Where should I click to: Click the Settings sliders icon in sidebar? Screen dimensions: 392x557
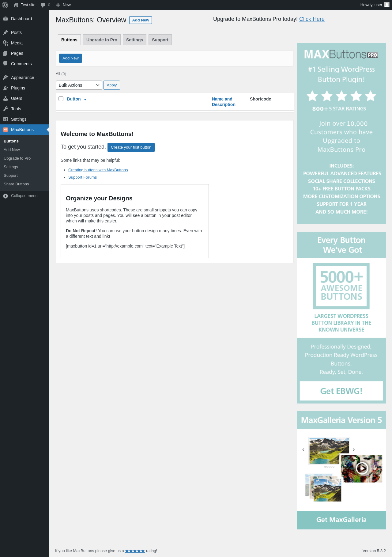click(6, 119)
